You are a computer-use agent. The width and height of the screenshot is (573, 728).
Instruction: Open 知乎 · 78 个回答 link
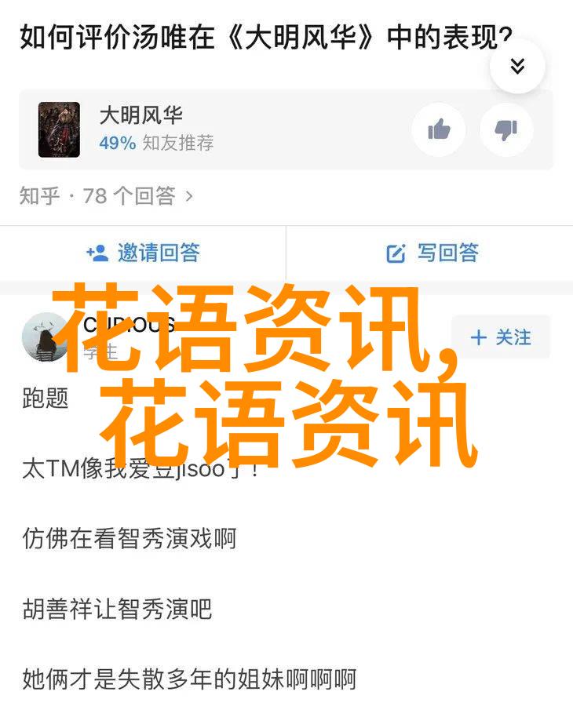point(106,196)
